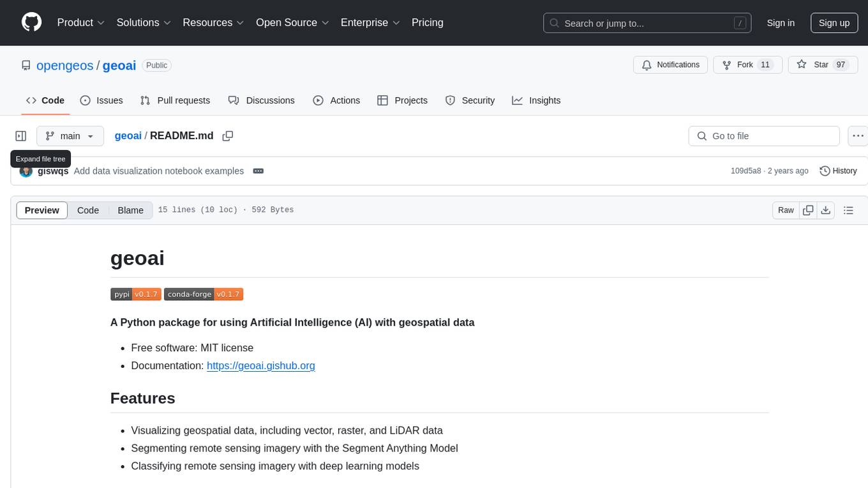Click geoai in the breadcrumb path
Image resolution: width=868 pixels, height=488 pixels.
(128, 136)
